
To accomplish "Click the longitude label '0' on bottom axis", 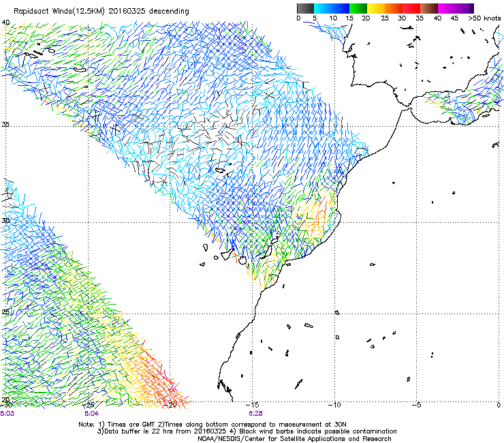I will tap(499, 405).
